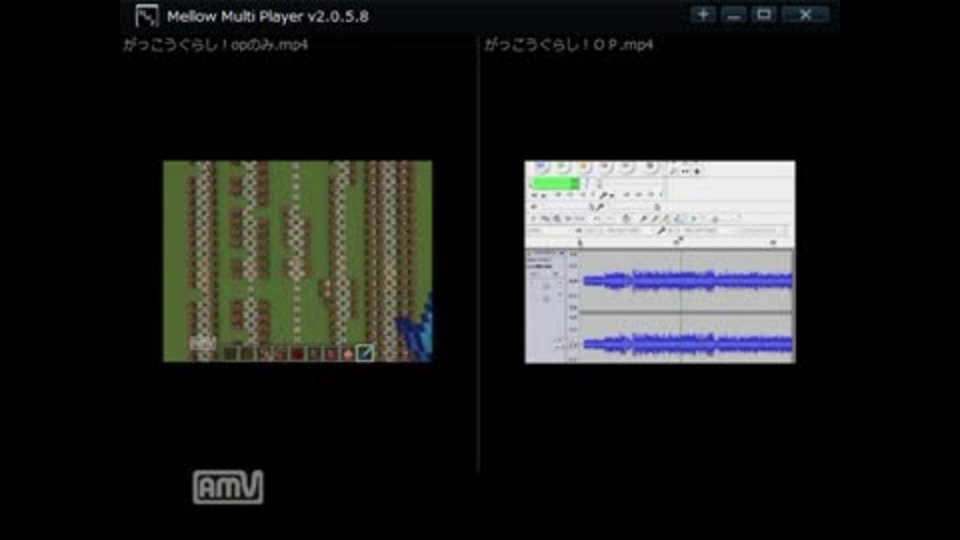Select the right video titled ＯＰ.mp4
The width and height of the screenshot is (960, 540).
(x=569, y=45)
